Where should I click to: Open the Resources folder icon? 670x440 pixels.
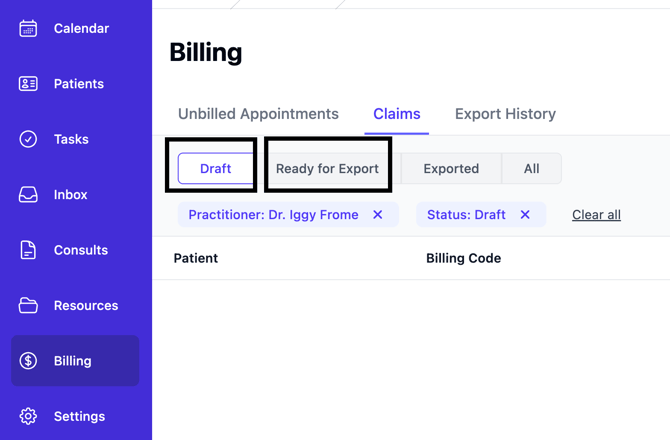[x=28, y=306]
